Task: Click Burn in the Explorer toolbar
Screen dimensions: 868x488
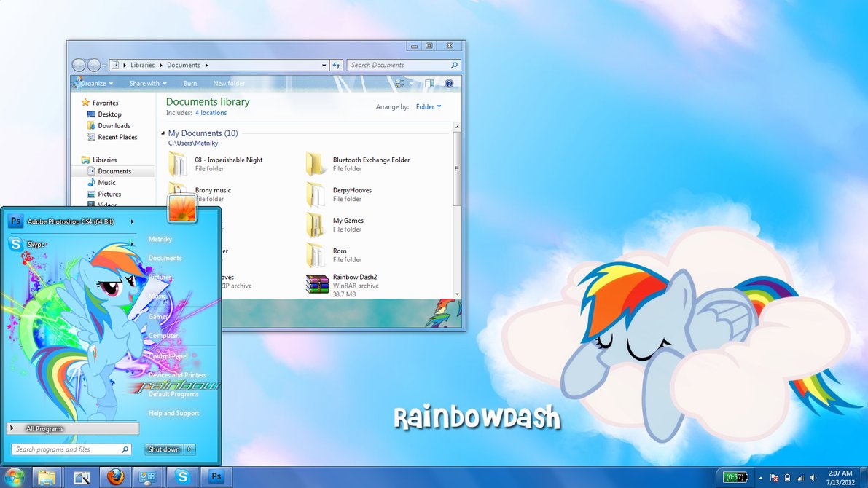Action: 190,84
